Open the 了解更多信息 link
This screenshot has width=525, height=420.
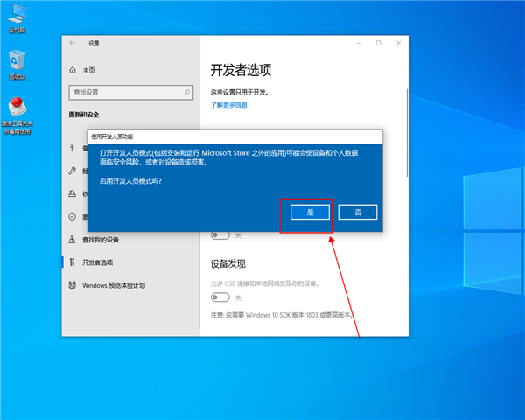tap(229, 105)
